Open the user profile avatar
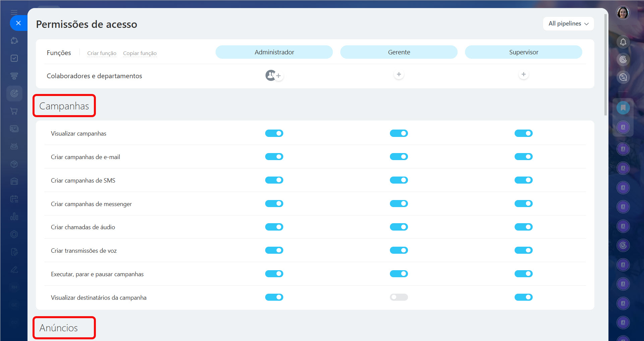Viewport: 644px width, 341px height. point(623,13)
